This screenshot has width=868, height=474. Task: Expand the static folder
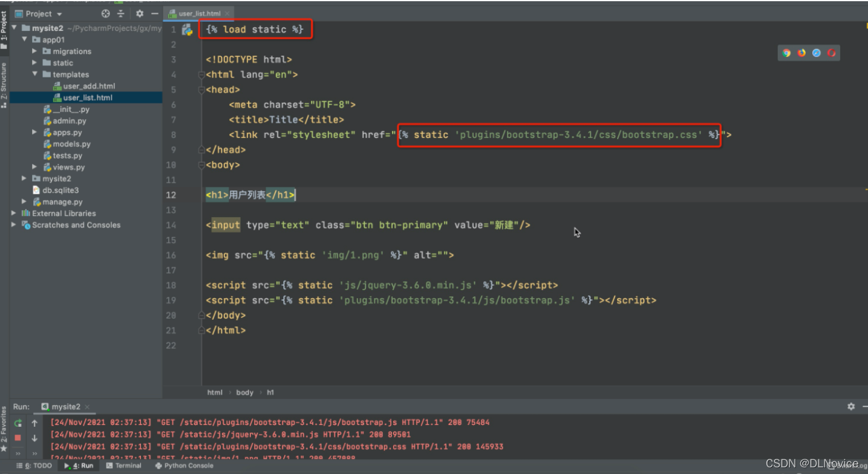35,63
